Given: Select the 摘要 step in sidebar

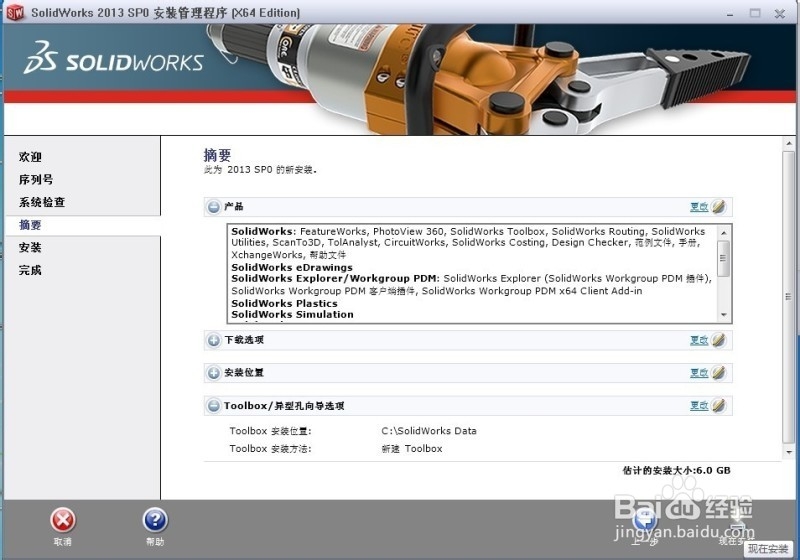Looking at the screenshot, I should [30, 225].
